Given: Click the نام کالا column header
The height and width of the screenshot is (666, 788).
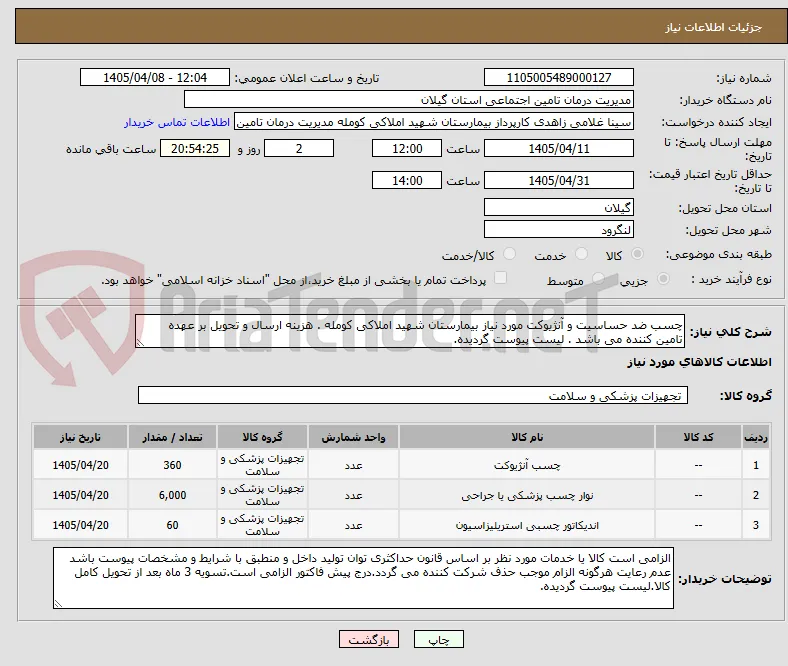Looking at the screenshot, I should [527, 437].
